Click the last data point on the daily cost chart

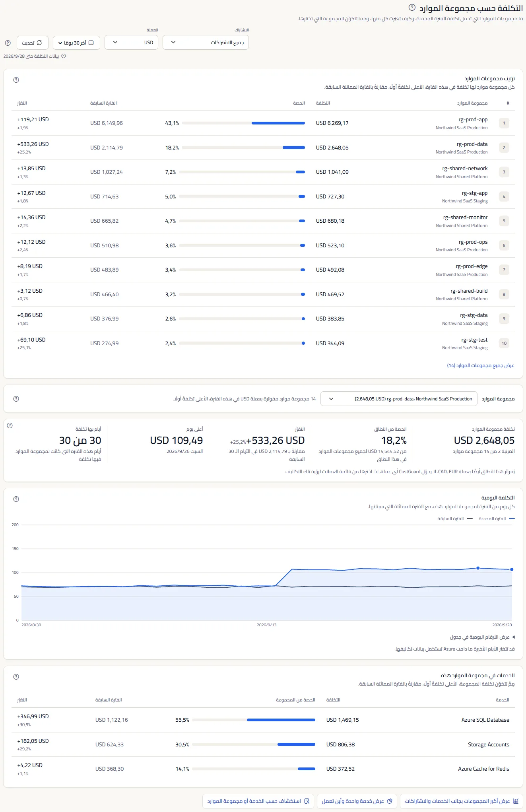point(512,569)
